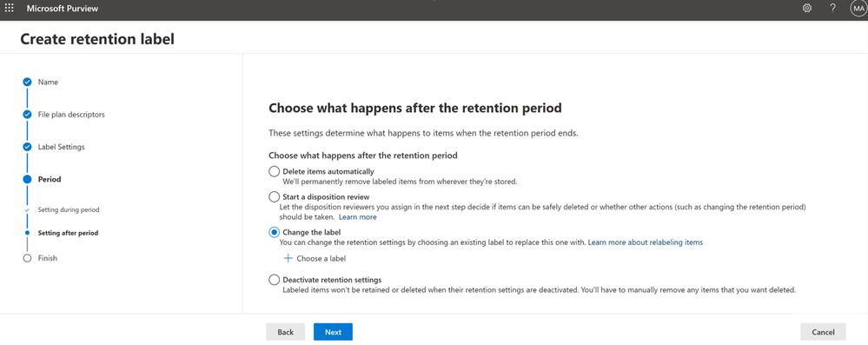Viewport: 868px width, 345px height.
Task: Open Setting after period substep
Action: 68,233
